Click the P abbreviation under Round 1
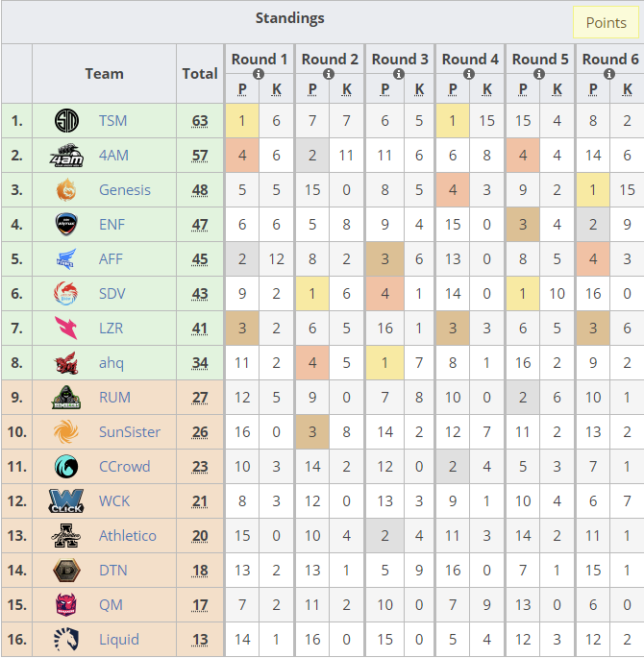The image size is (644, 658). (x=242, y=89)
